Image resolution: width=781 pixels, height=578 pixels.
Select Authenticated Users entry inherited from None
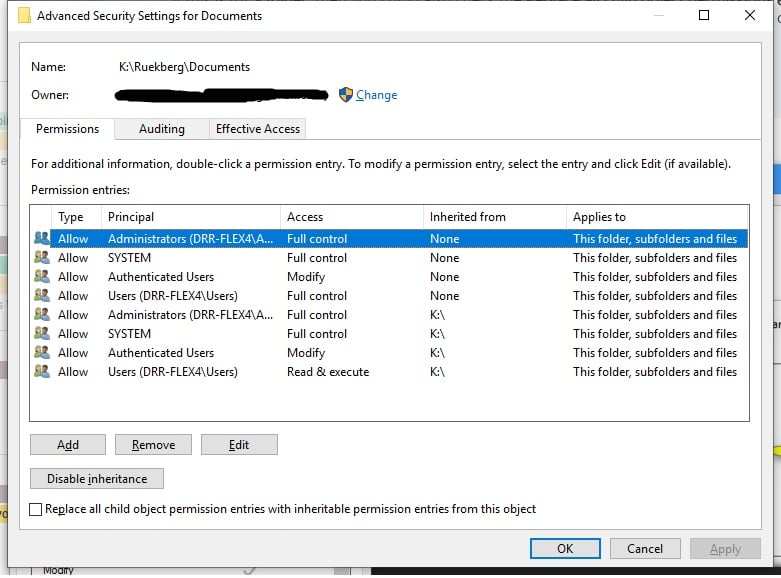click(x=390, y=277)
